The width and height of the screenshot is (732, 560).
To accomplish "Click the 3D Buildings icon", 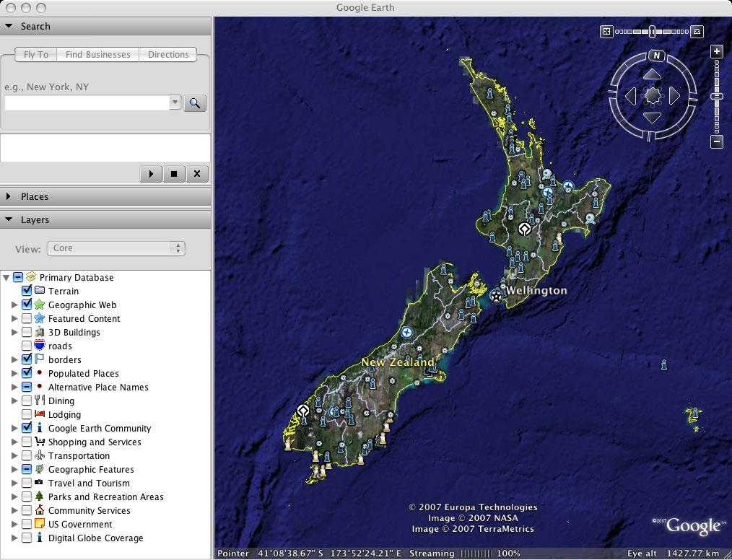I will point(40,332).
